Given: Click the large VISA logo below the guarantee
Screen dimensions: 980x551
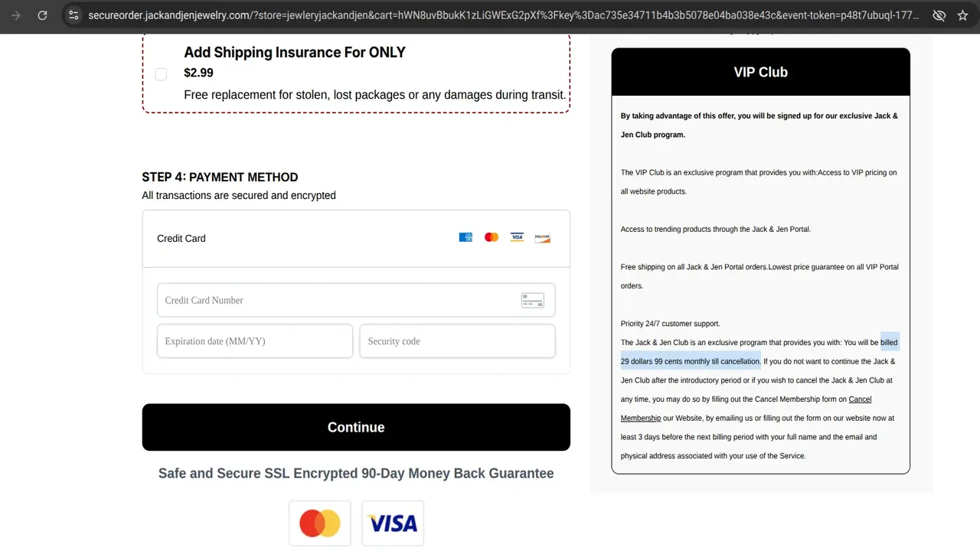Looking at the screenshot, I should 393,523.
